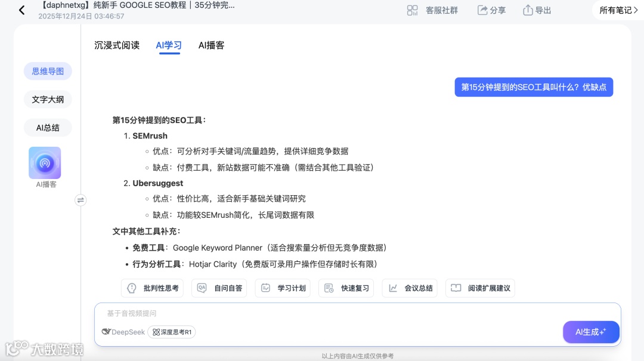Toggle 深度思考R1 mode

(172, 332)
